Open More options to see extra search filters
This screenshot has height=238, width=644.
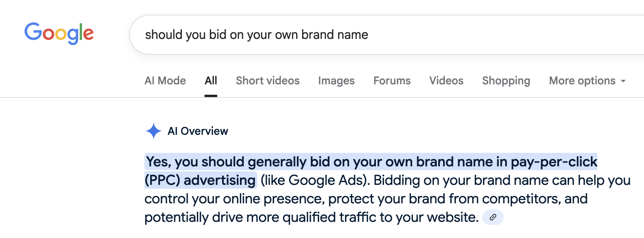[x=582, y=81]
